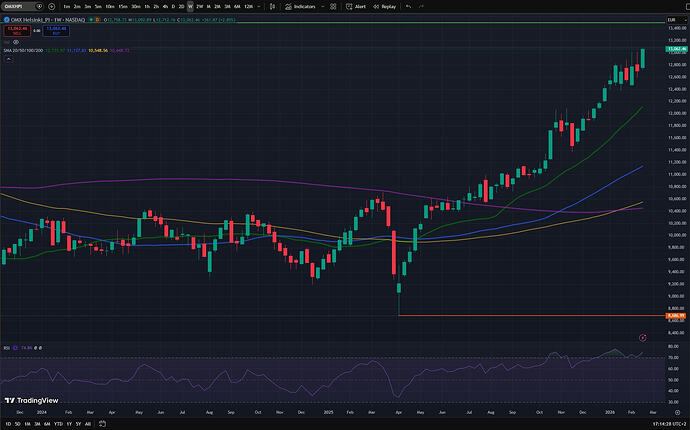
Task: Click the undo arrow
Action: tap(408, 7)
